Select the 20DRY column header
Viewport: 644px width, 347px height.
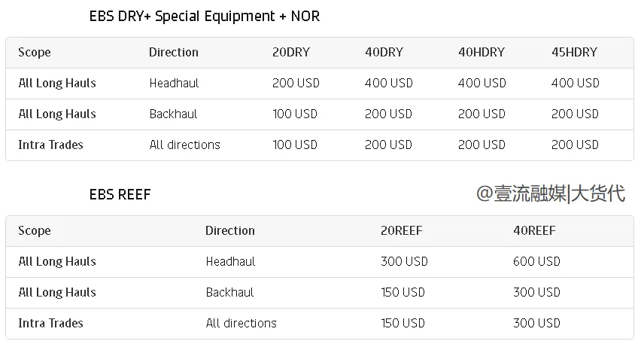[290, 53]
